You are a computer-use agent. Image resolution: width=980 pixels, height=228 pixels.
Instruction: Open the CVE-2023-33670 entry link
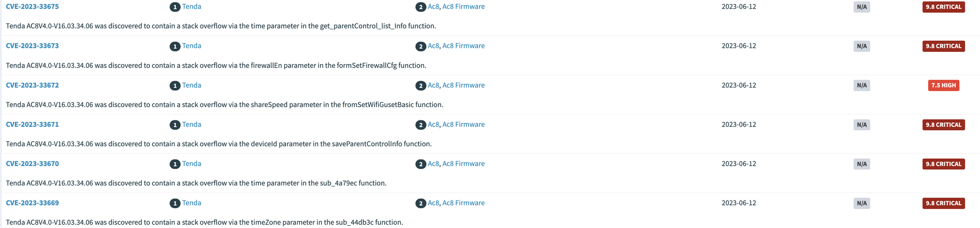click(32, 164)
